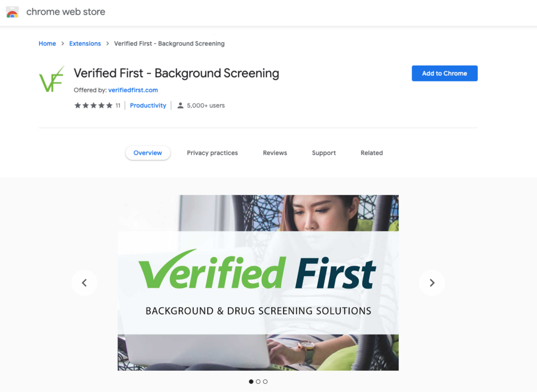Go to Home breadcrumb link
This screenshot has height=392, width=537.
click(x=47, y=44)
